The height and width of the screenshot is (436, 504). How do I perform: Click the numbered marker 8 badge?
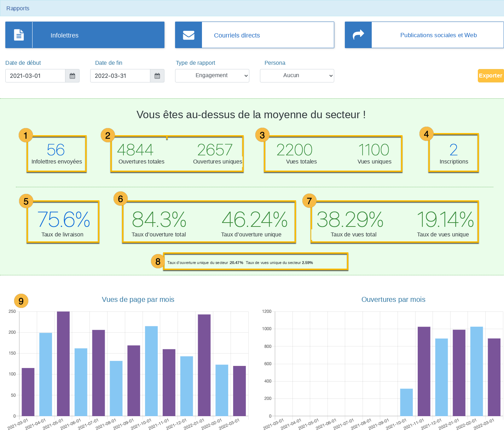point(158,262)
